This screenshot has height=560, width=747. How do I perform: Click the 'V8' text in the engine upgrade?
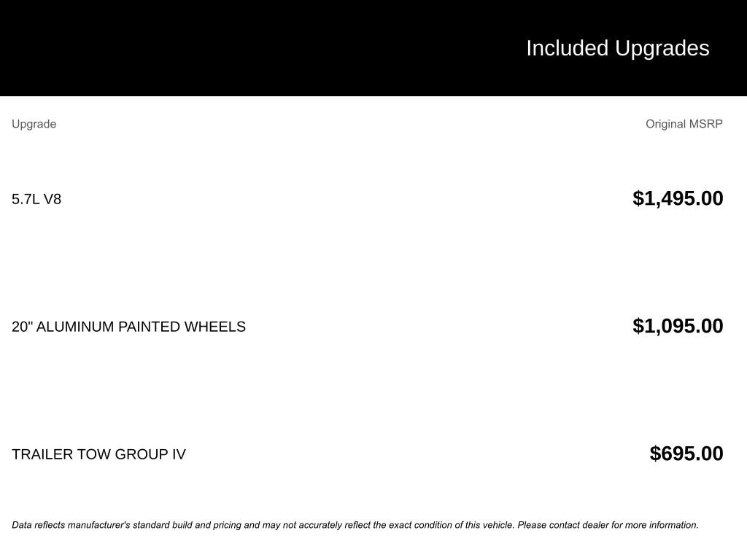(x=53, y=199)
